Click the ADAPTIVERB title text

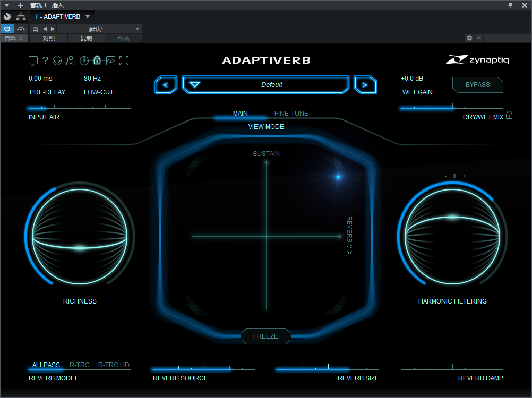pyautogui.click(x=267, y=60)
